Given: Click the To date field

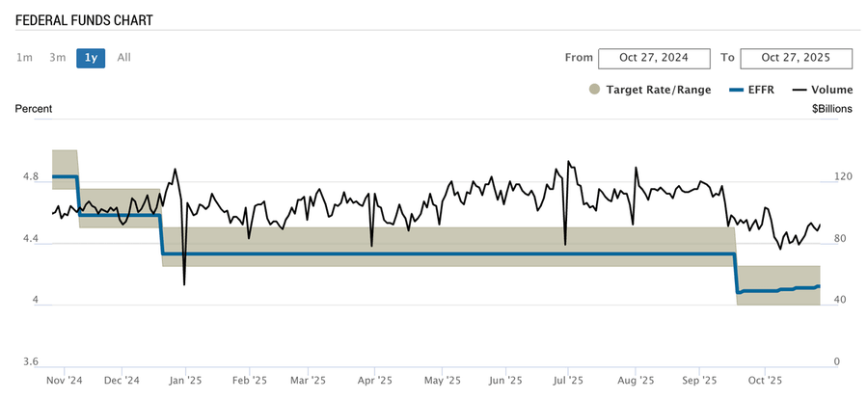Looking at the screenshot, I should point(796,58).
